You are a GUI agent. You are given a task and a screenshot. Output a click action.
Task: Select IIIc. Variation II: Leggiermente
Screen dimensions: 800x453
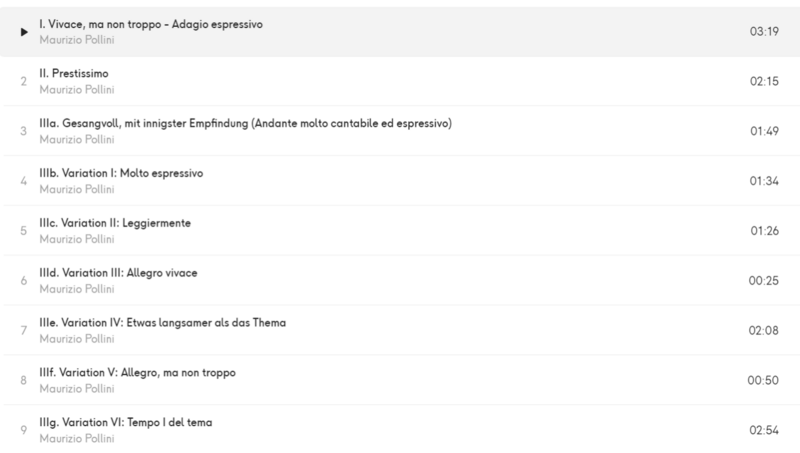115,223
